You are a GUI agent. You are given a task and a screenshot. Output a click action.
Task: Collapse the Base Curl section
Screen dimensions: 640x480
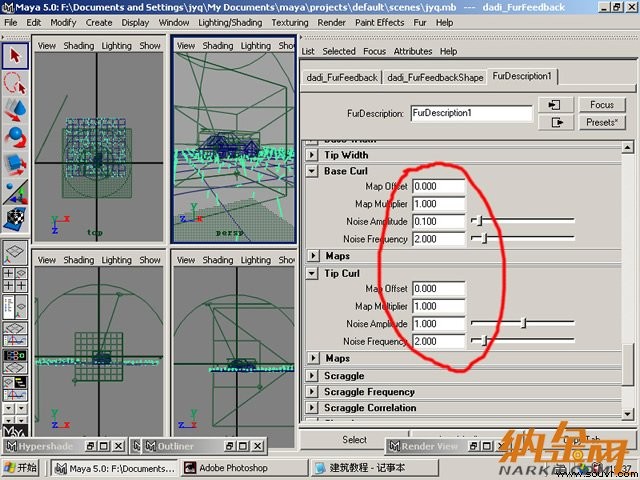(312, 171)
